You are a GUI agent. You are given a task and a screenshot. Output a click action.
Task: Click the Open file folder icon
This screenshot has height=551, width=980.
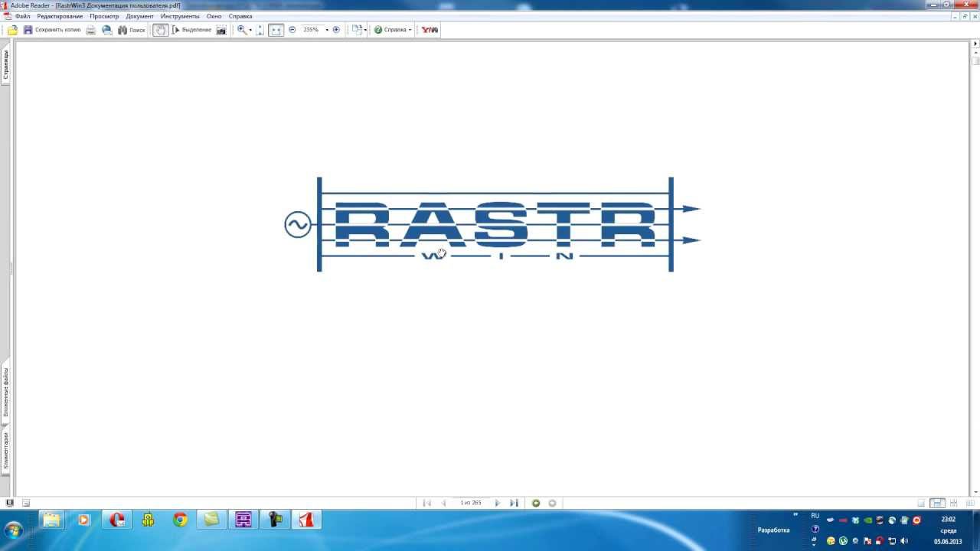tap(12, 30)
